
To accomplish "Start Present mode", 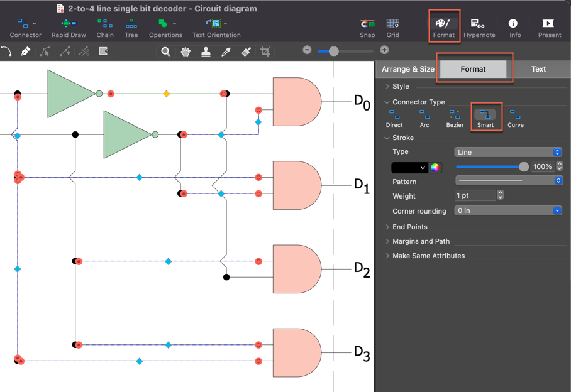I will [x=549, y=27].
